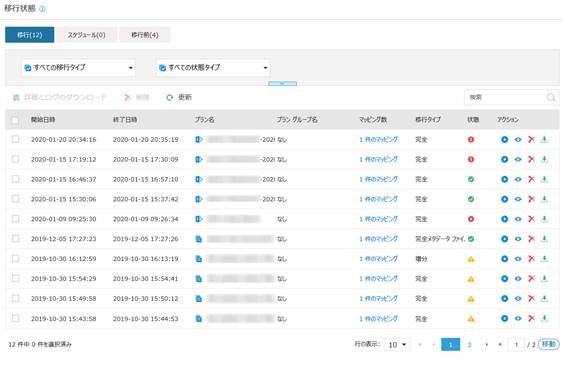Viewport: 563px width, 373px height.
Task: Toggle the select-all header checkbox
Action: point(15,120)
